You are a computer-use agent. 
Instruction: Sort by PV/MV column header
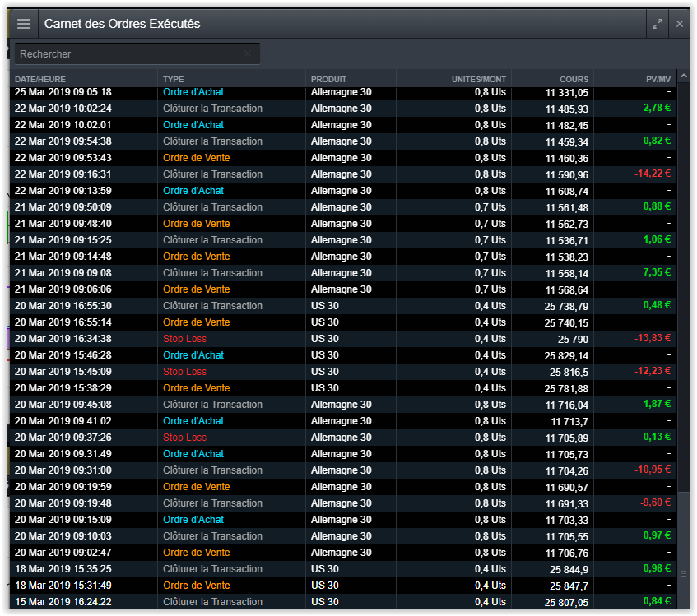click(658, 79)
